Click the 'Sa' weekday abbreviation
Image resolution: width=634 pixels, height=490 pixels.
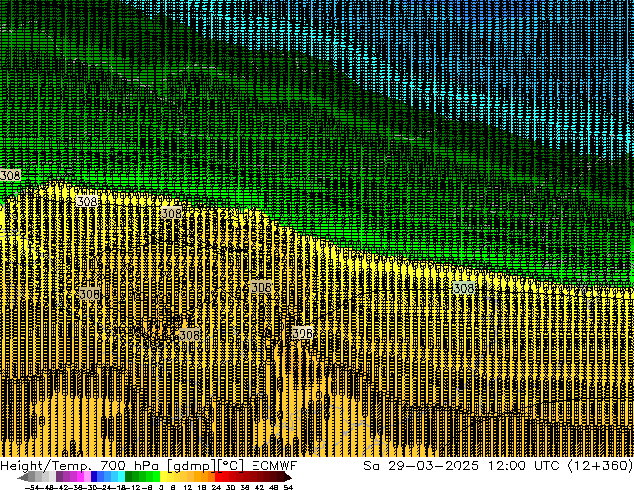371,466
